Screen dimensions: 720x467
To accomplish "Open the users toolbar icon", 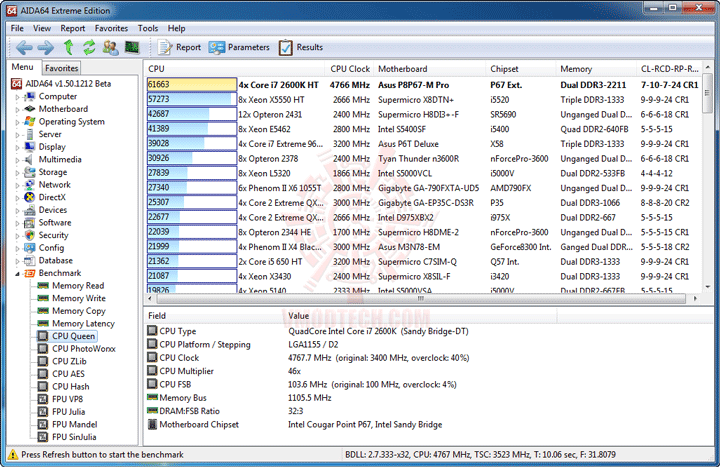I will 110,47.
